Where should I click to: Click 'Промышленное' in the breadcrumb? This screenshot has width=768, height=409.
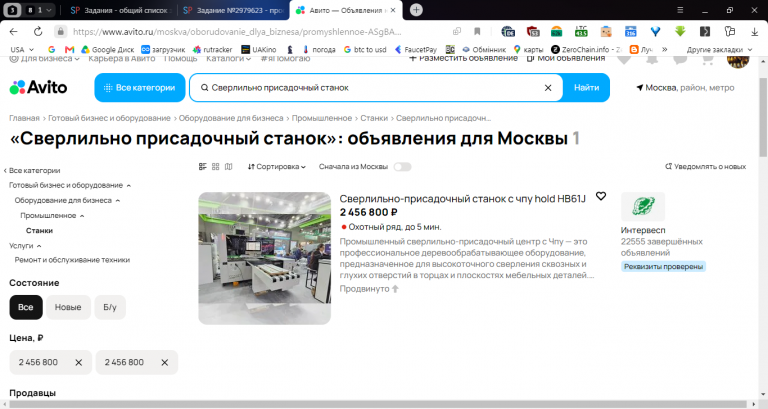(x=322, y=118)
